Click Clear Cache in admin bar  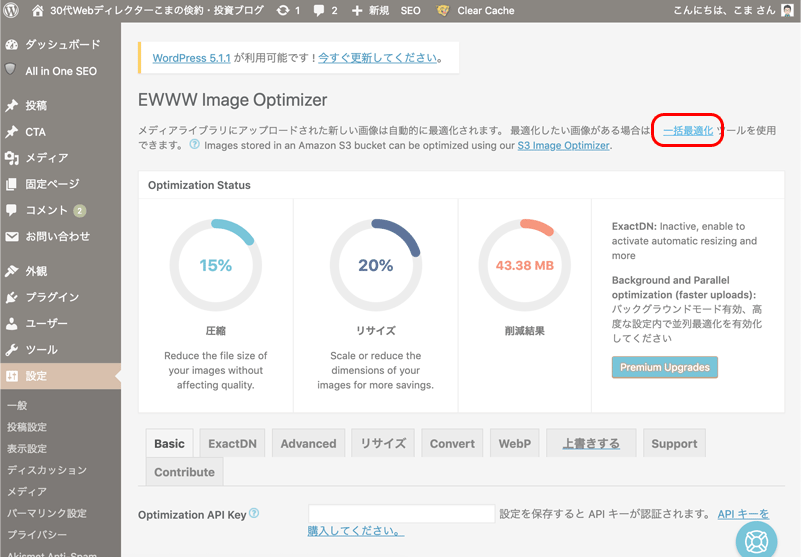(486, 11)
